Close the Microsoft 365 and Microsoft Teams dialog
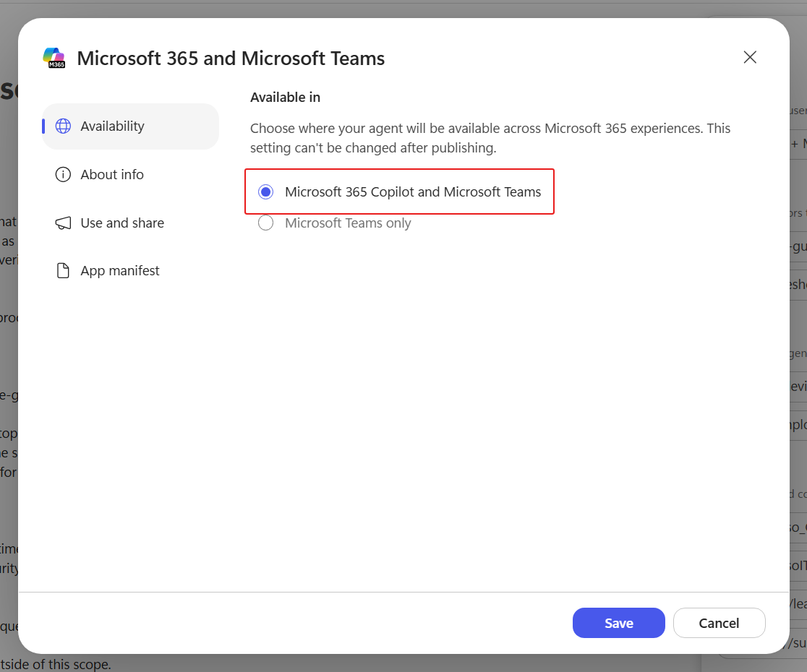The width and height of the screenshot is (807, 672). coord(750,57)
